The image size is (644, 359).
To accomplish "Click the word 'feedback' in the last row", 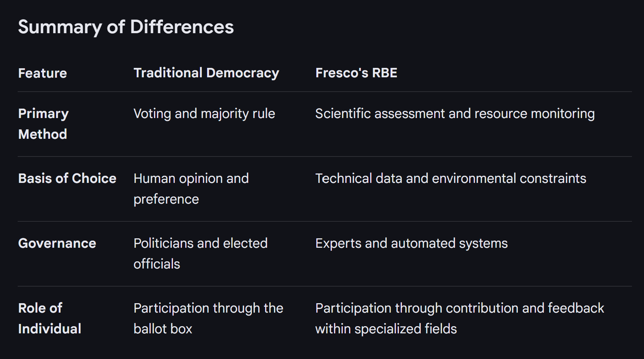I will [575, 308].
